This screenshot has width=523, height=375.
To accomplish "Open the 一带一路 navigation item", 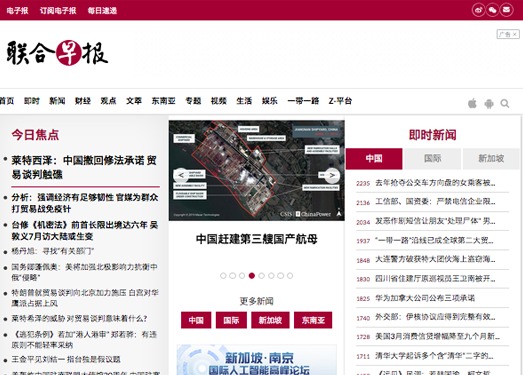I will pos(303,101).
